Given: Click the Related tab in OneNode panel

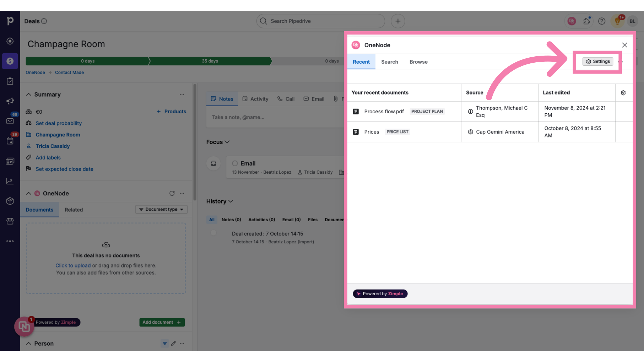Looking at the screenshot, I should (73, 209).
